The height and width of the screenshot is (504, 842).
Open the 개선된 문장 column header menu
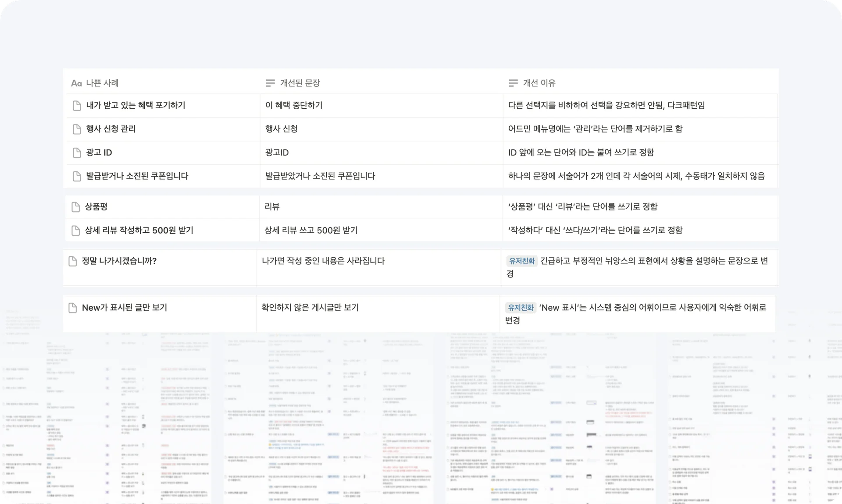300,83
